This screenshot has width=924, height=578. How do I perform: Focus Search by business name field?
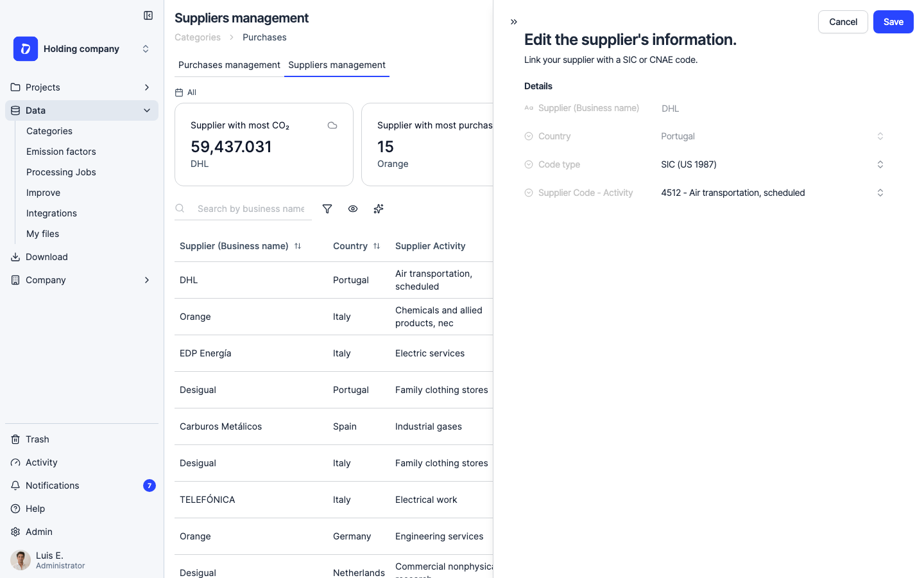251,209
